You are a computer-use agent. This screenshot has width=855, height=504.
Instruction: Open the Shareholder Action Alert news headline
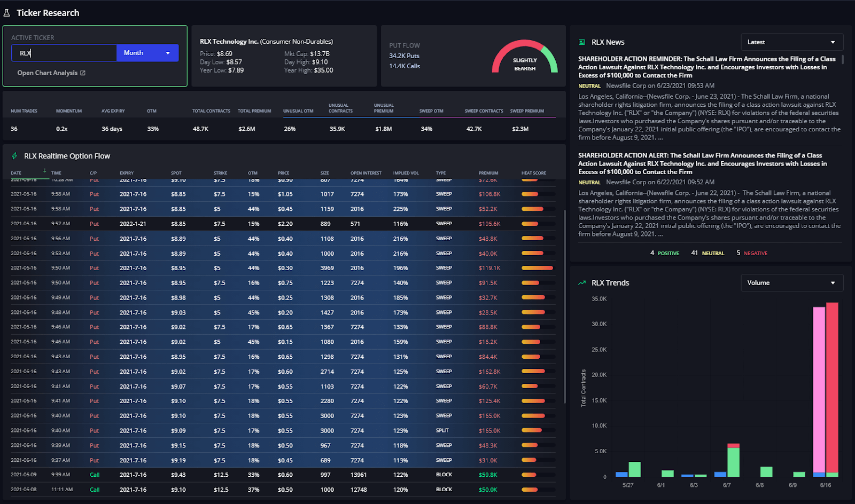(702, 163)
